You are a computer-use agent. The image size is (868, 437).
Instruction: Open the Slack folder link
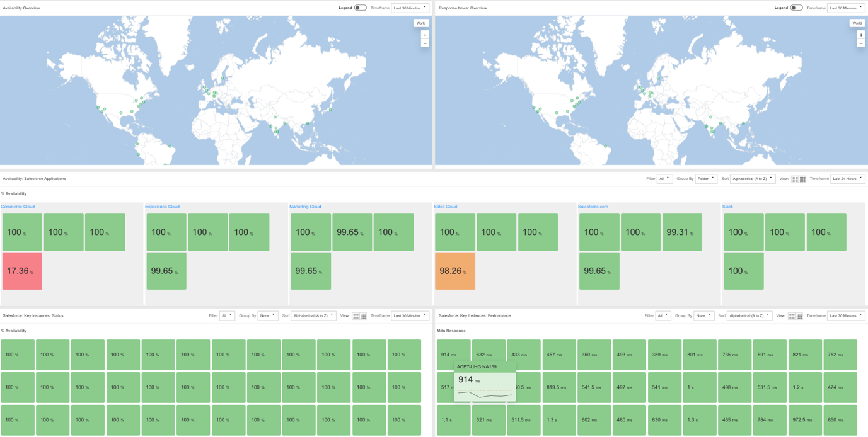[728, 207]
